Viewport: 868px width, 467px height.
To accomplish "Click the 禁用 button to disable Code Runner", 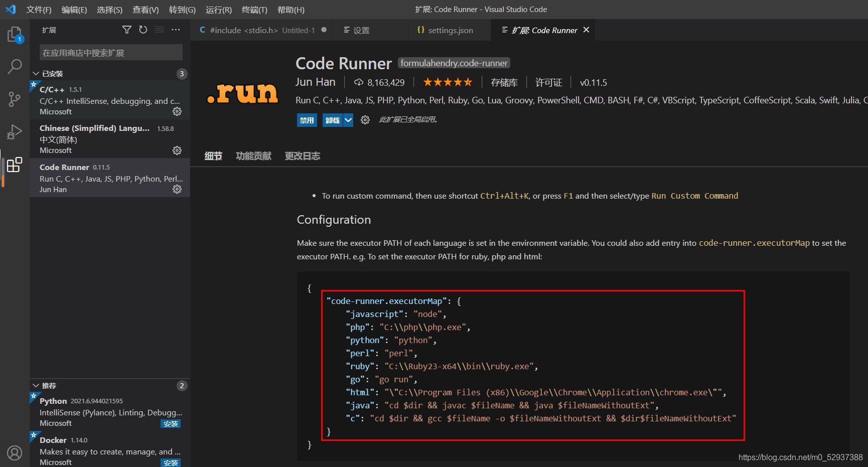I will [x=307, y=120].
